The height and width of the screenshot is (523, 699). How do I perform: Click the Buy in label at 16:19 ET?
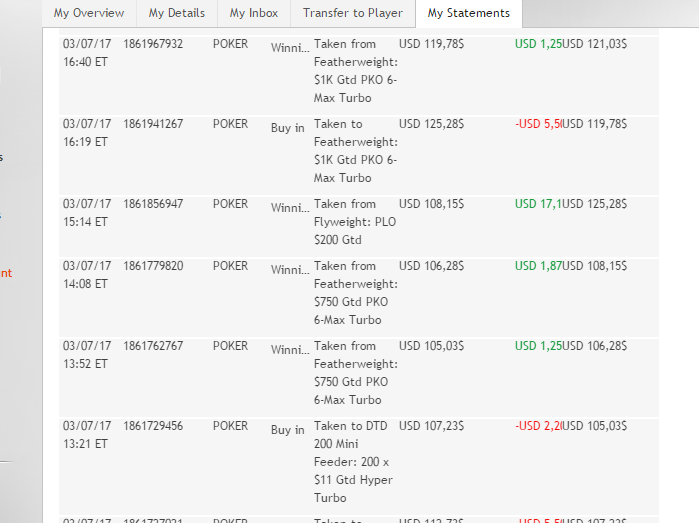coord(287,128)
